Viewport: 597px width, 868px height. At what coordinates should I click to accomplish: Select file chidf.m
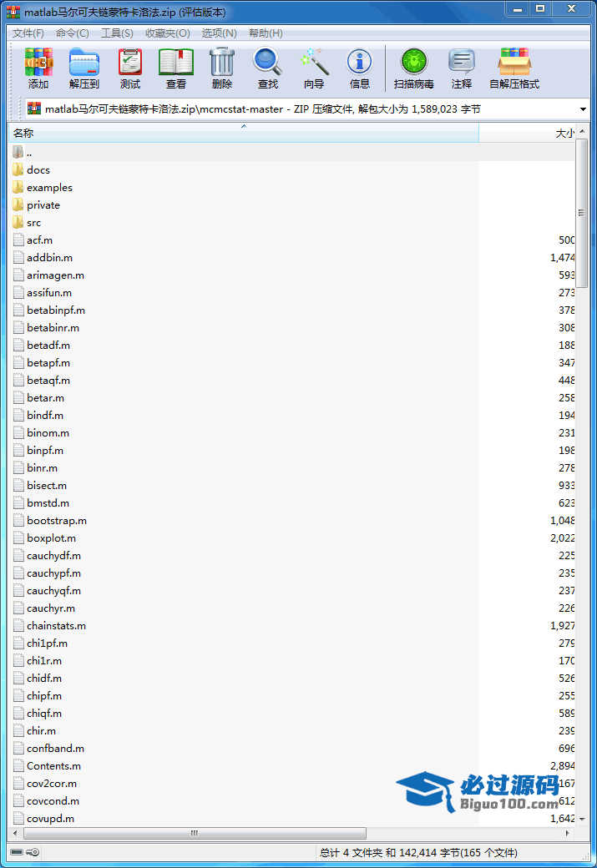[x=38, y=678]
